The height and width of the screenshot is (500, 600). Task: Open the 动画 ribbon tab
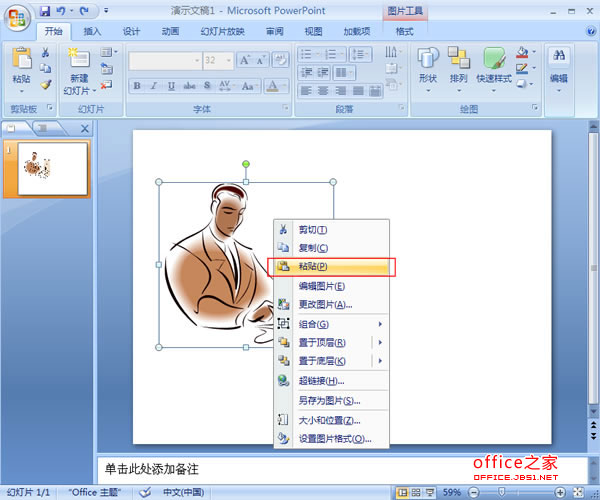coord(170,31)
